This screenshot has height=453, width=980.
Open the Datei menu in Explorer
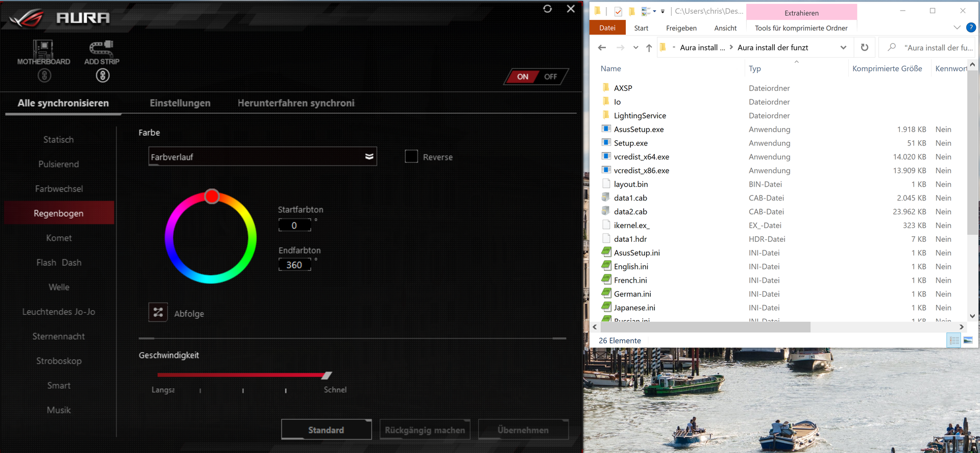pos(607,28)
